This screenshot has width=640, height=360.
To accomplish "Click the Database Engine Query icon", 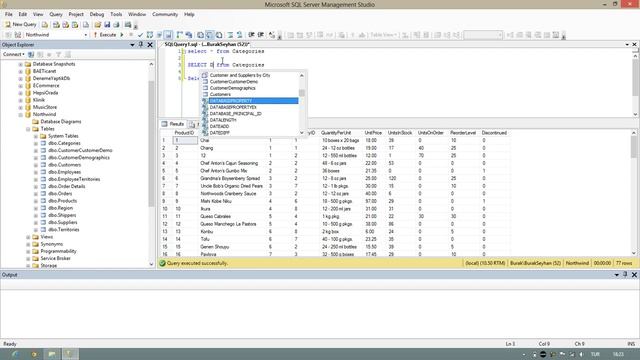I will pos(45,25).
